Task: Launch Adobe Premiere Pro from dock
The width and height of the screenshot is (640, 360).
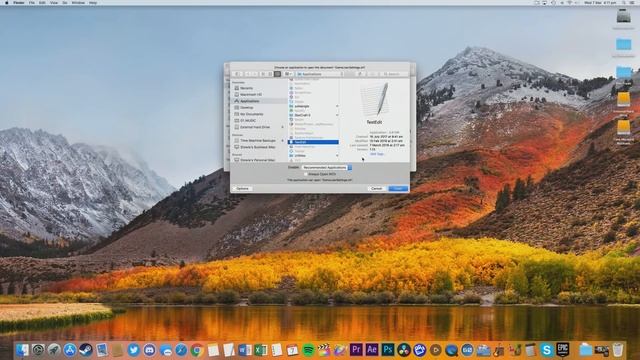Action: click(x=356, y=350)
